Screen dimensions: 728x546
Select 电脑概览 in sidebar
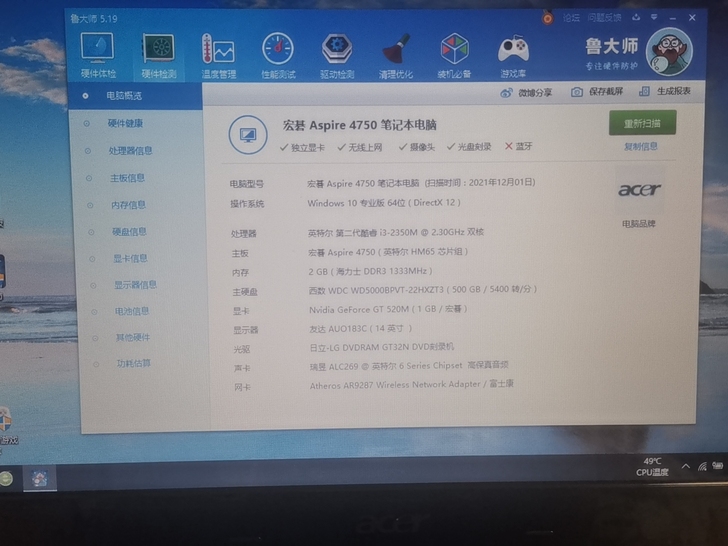(x=135, y=96)
